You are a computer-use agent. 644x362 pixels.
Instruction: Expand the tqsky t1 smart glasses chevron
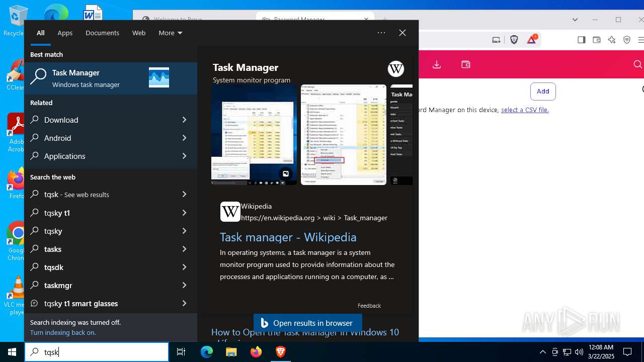pyautogui.click(x=184, y=303)
